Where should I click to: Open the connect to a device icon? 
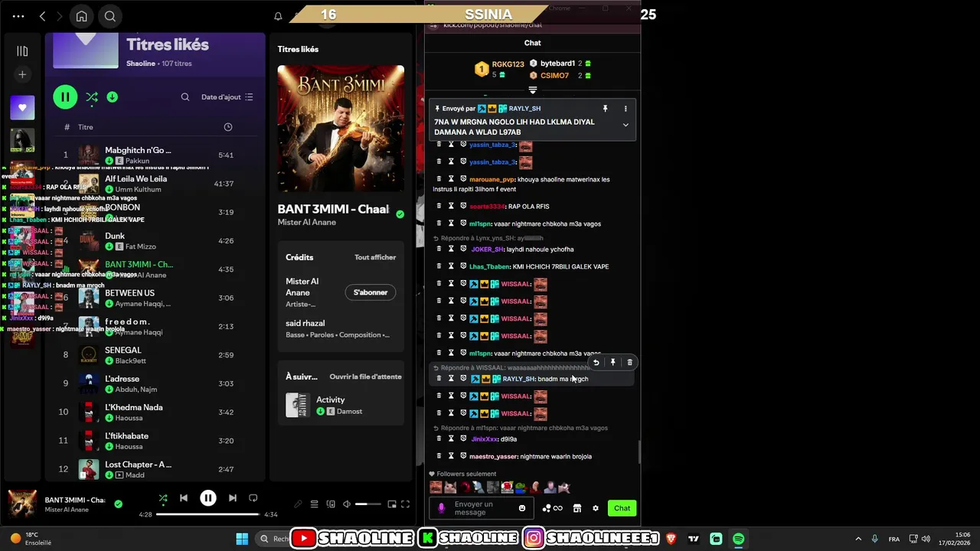[x=331, y=504]
